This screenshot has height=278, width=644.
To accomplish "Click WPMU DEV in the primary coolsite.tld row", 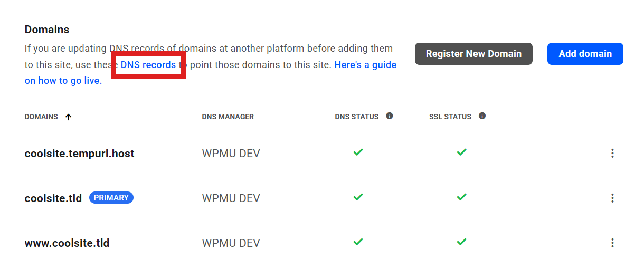I will [231, 198].
